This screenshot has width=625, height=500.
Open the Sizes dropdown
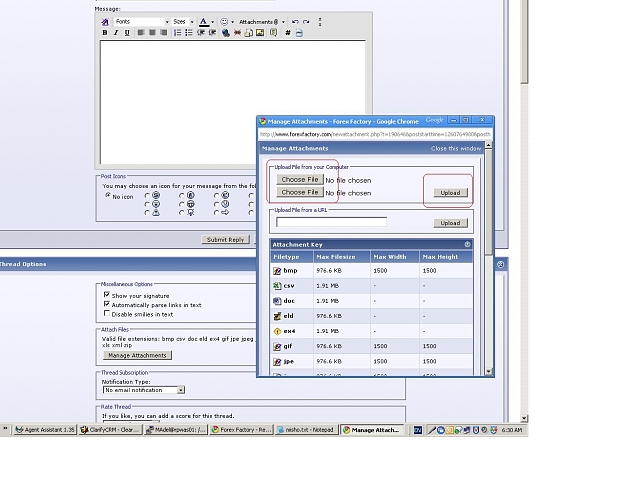coord(183,22)
